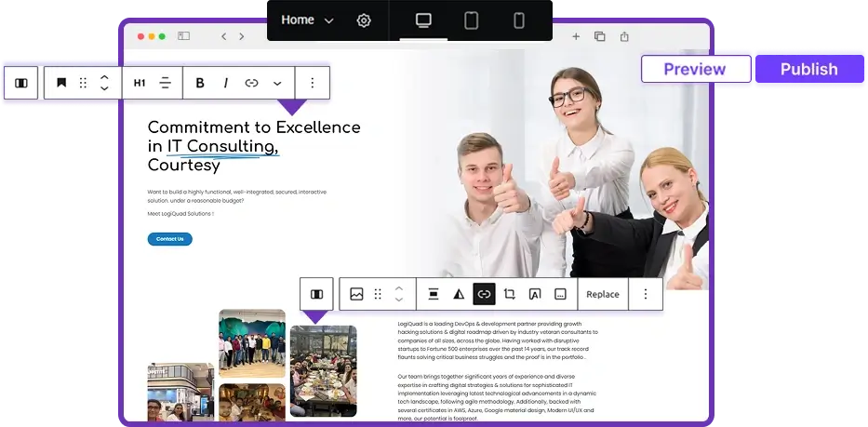868x427 pixels.
Task: Toggle italic formatting
Action: 226,83
